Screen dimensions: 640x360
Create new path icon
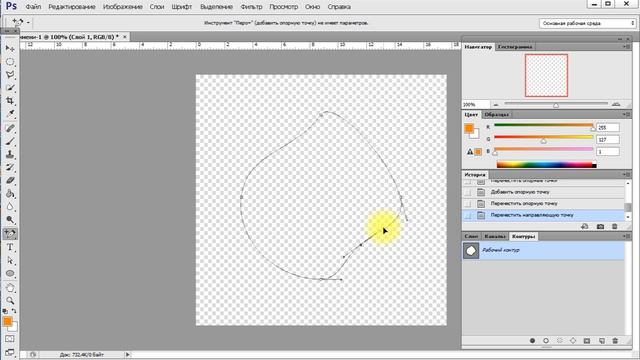coord(602,340)
